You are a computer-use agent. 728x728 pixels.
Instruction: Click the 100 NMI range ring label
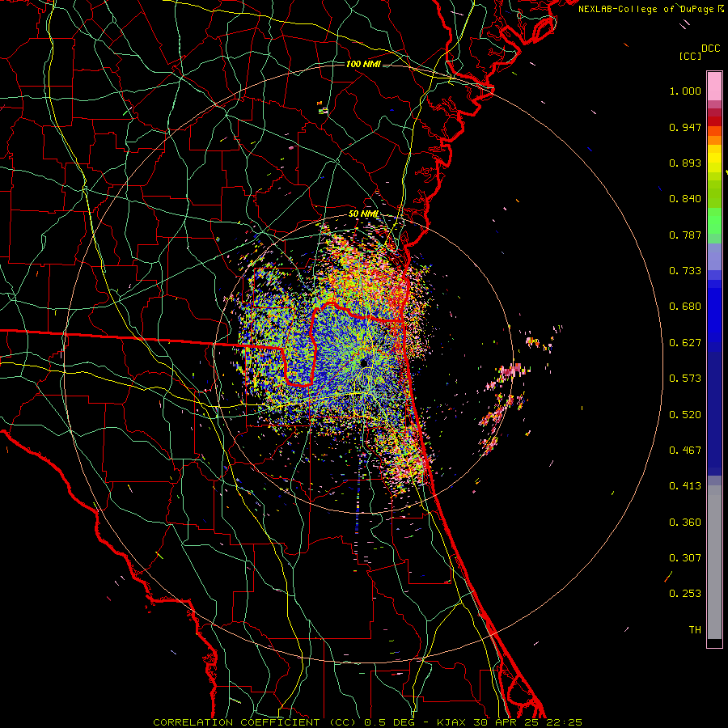[x=363, y=64]
